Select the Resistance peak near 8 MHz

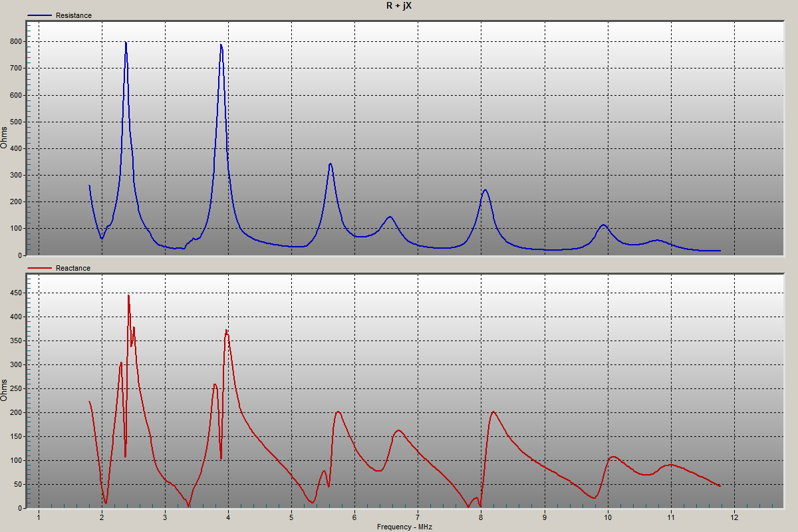485,190
